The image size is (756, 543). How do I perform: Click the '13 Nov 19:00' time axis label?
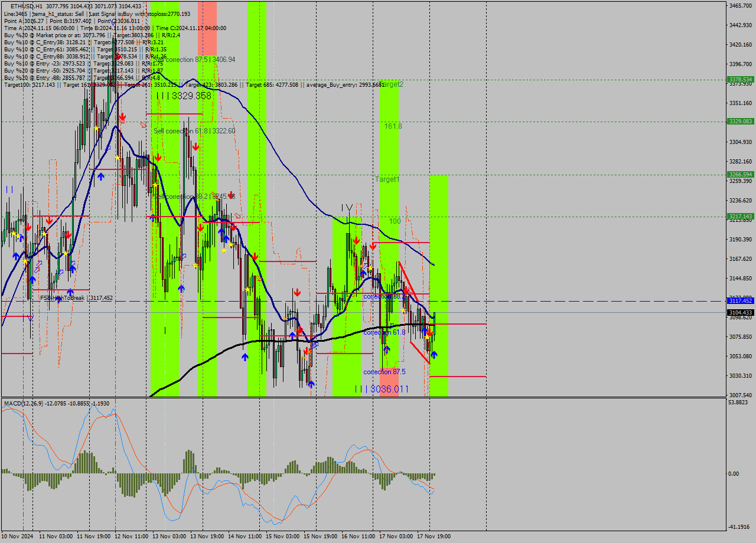point(207,537)
